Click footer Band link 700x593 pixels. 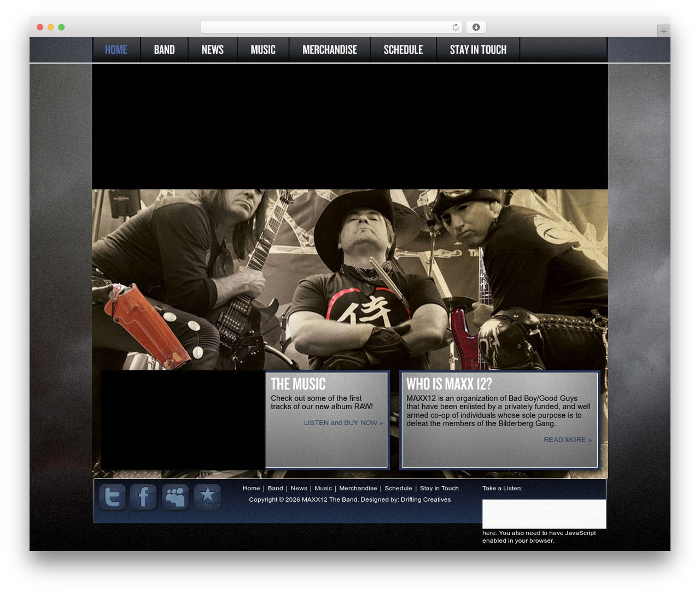pos(275,489)
